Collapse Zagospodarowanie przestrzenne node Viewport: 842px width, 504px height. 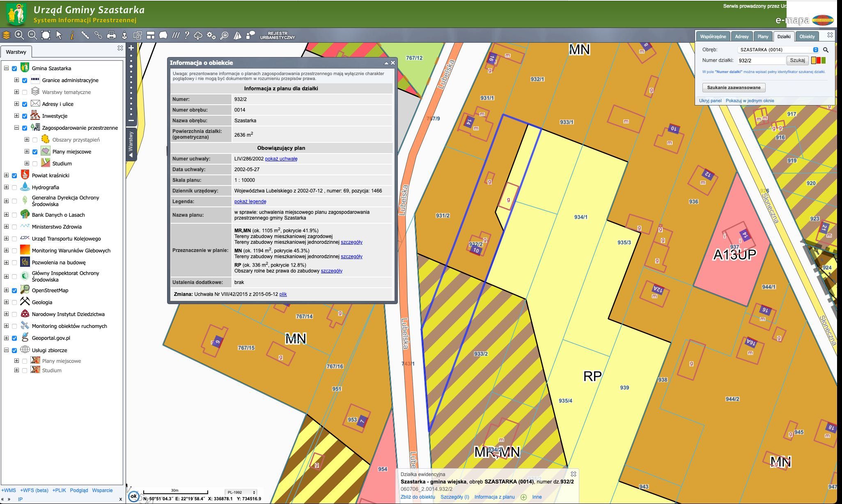pos(16,128)
